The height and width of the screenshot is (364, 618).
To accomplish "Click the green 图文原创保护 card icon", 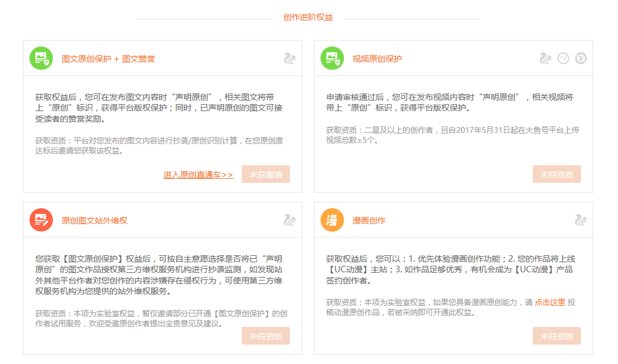I will 41,58.
